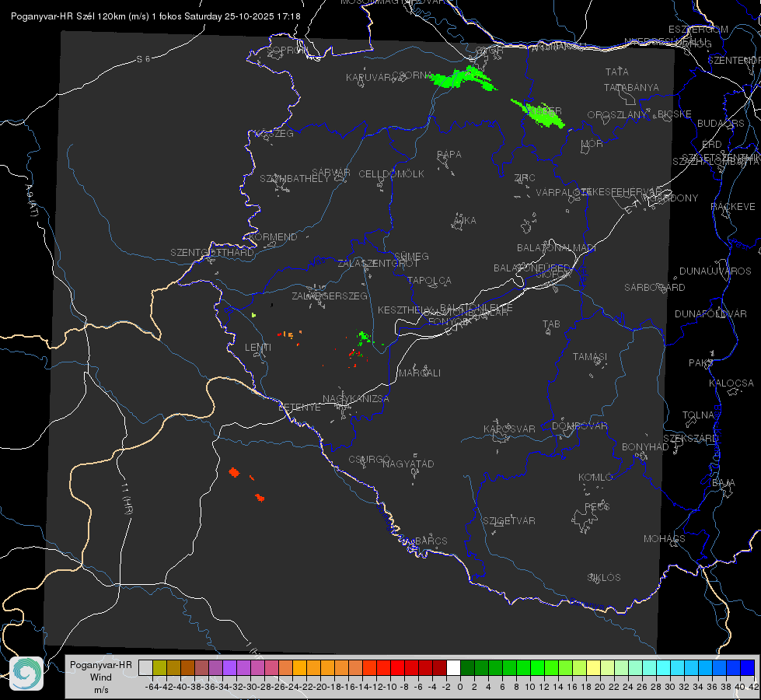Click the LENTI city label

pos(258,348)
